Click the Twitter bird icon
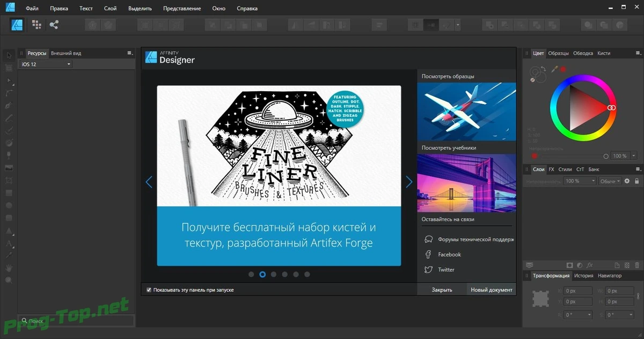The image size is (644, 339). click(428, 270)
